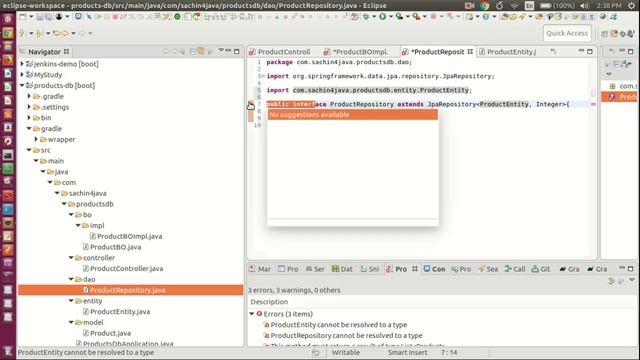Close the *ProductReposit editor tab

[x=470, y=51]
